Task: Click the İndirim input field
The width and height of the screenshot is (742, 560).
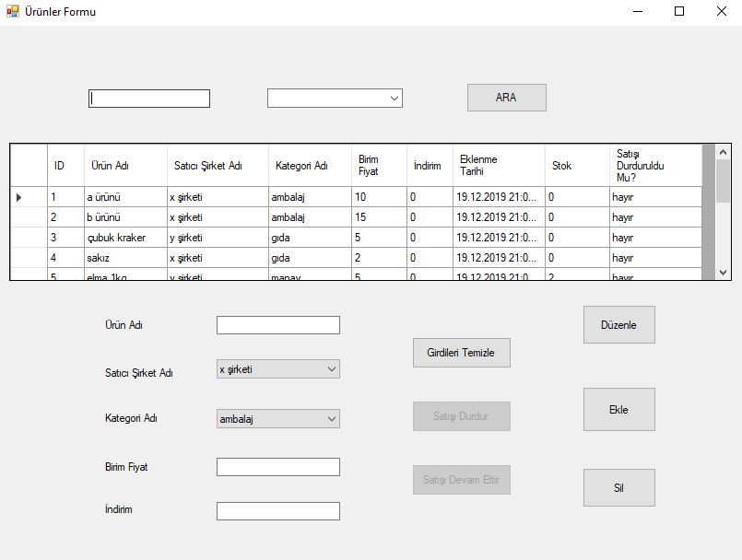Action: pyautogui.click(x=277, y=510)
